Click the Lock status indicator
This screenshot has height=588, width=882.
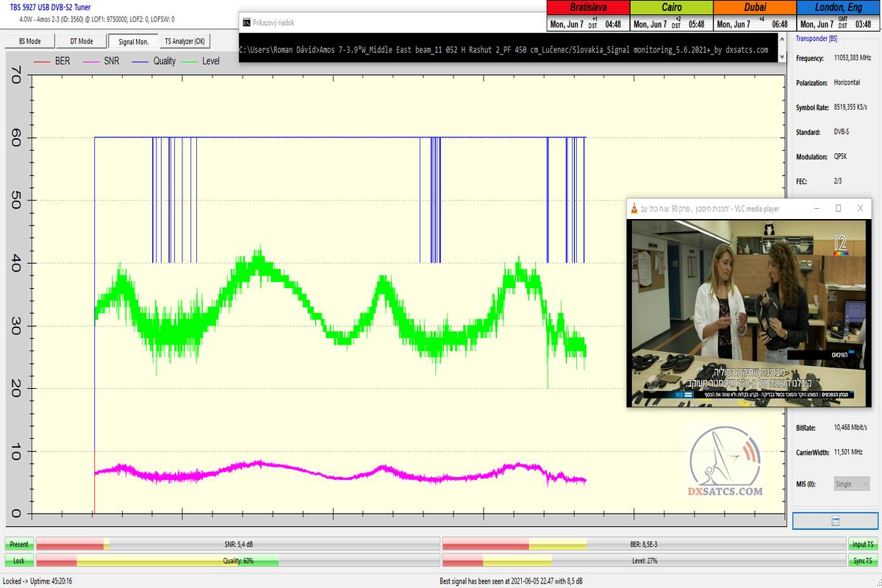pos(19,561)
